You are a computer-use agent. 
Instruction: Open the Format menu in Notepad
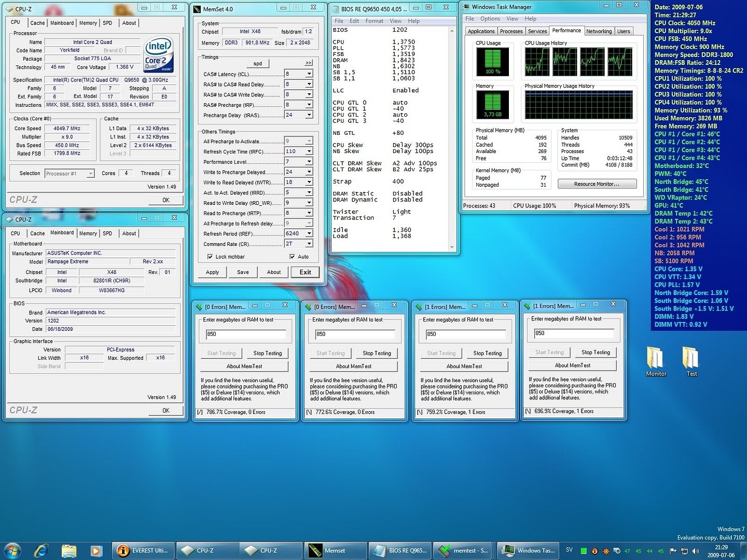pos(374,21)
